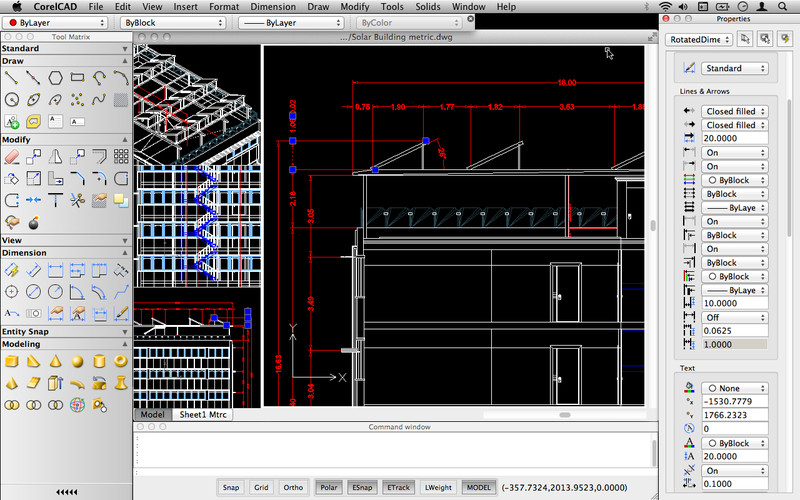Select the Diameter dimension tool
The width and height of the screenshot is (800, 500).
pyautogui.click(x=33, y=291)
